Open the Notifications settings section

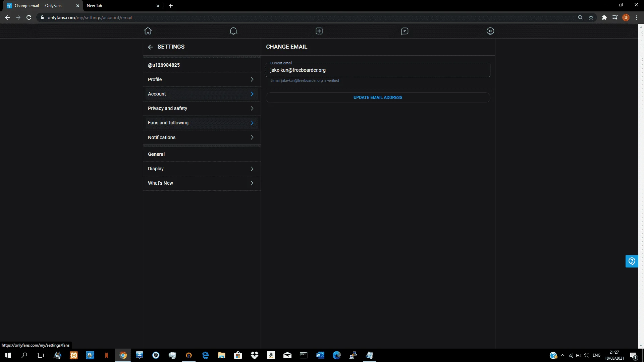(x=202, y=137)
